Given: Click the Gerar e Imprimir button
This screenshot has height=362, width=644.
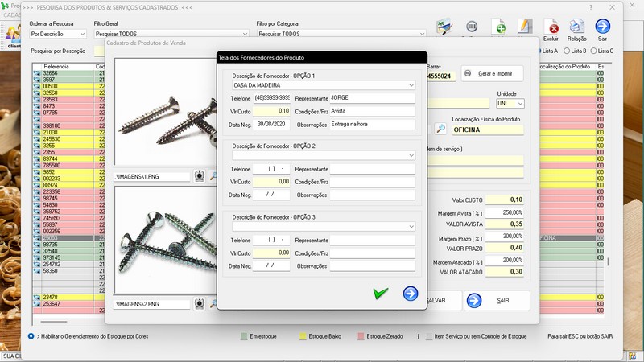Looking at the screenshot, I should pos(491,74).
